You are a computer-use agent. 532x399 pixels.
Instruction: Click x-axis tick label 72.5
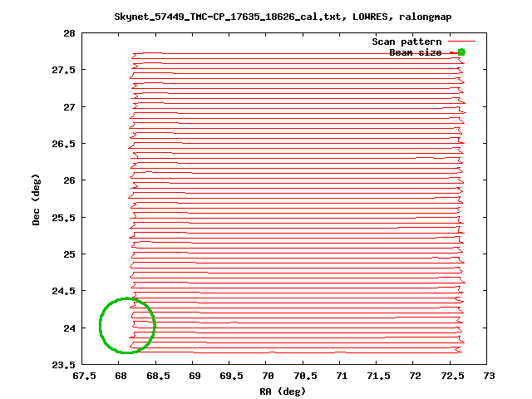click(x=452, y=376)
